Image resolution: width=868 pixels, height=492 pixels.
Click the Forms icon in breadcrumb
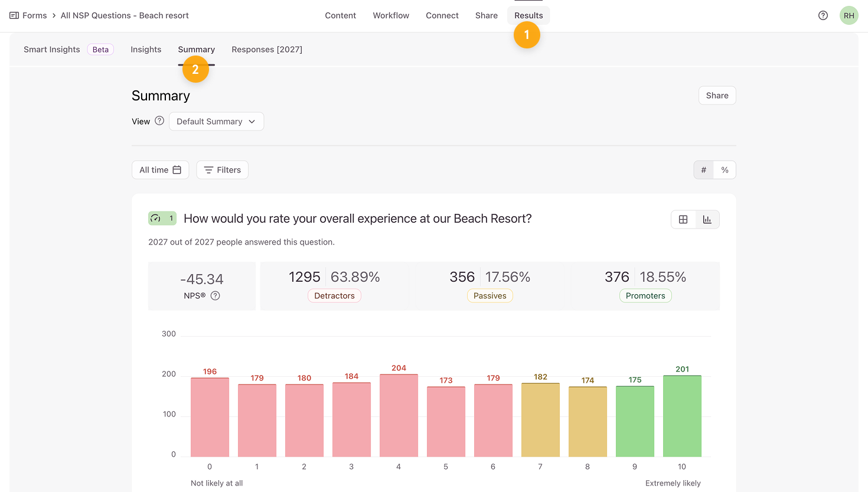[x=14, y=15]
